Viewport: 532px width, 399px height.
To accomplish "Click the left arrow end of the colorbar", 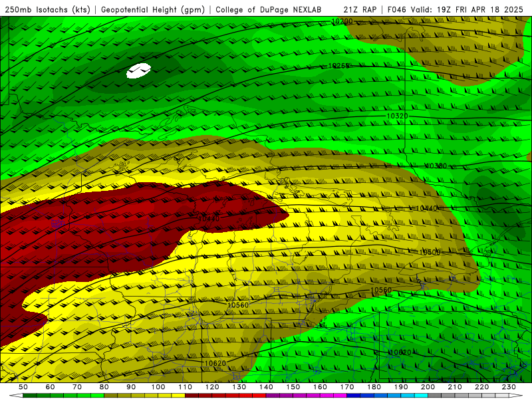I will 16,396.
